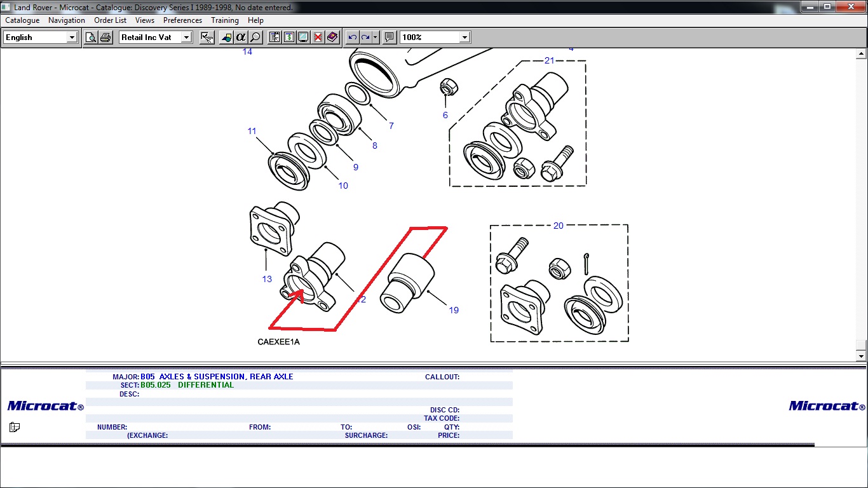
Task: Select callout number 13 in diagram
Action: (x=267, y=279)
